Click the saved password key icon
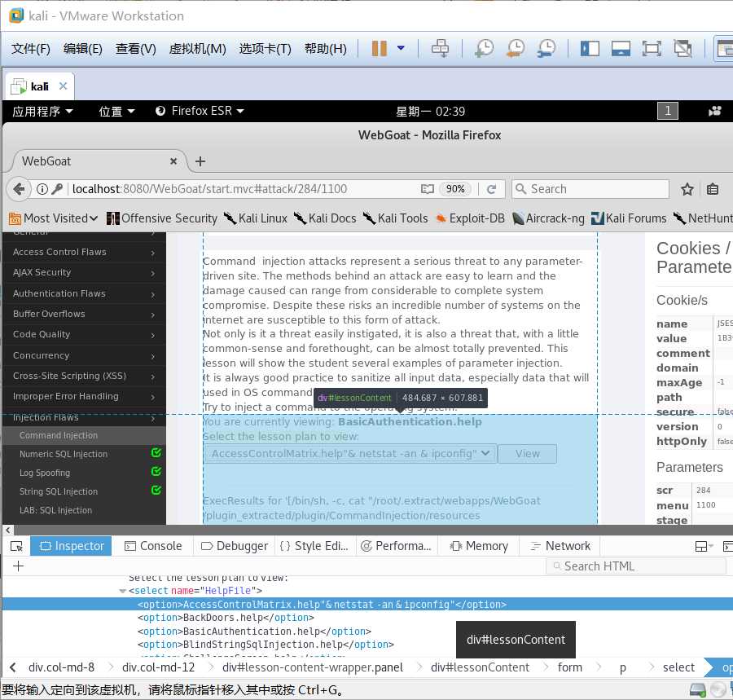 coord(57,189)
